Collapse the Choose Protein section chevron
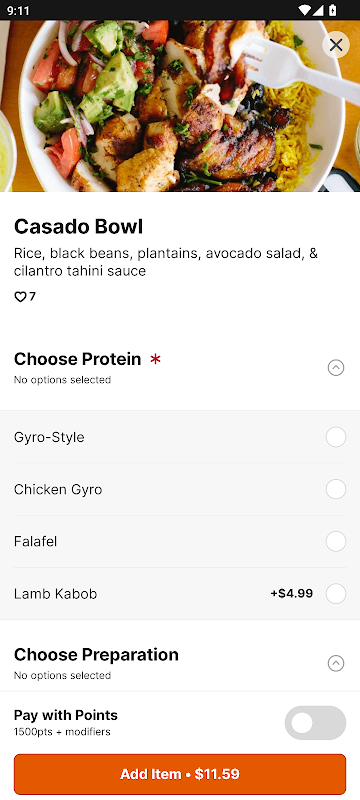This screenshot has height=800, width=360. (336, 367)
